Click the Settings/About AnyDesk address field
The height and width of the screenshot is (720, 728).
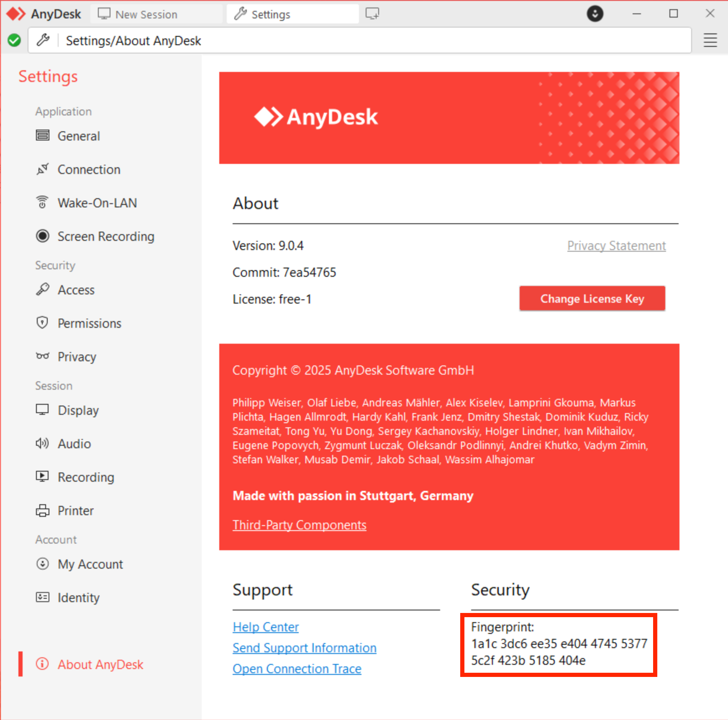359,40
